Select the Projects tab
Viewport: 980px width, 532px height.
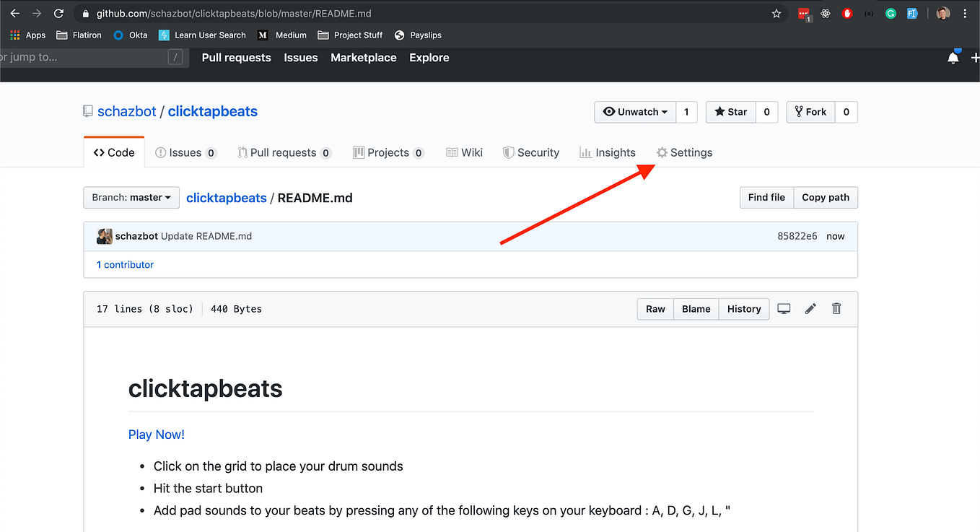(x=388, y=152)
